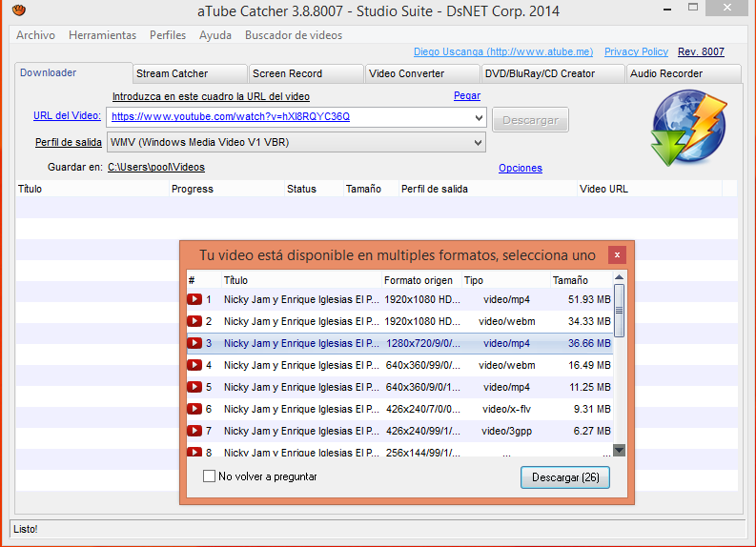Open the Herramientas menu

pos(102,35)
